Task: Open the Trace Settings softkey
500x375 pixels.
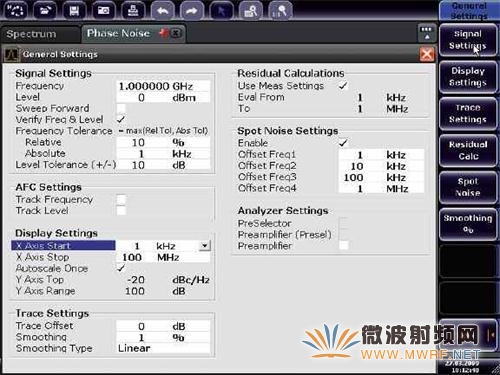Action: 468,114
